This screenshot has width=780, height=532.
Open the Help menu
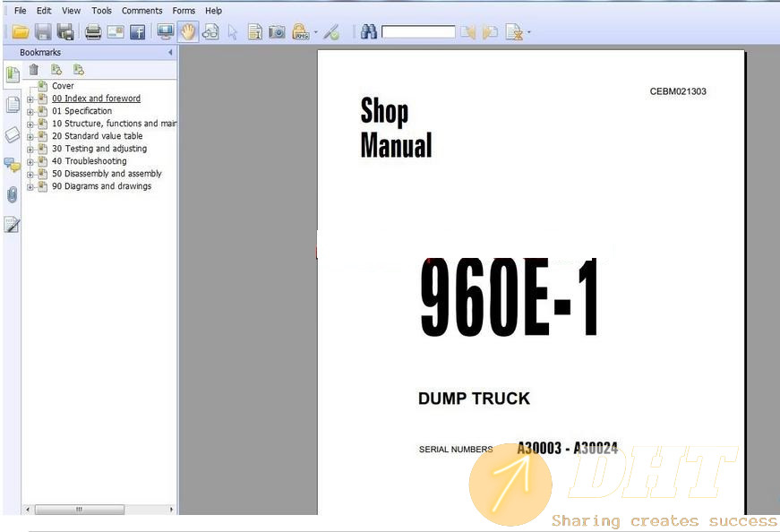point(213,11)
